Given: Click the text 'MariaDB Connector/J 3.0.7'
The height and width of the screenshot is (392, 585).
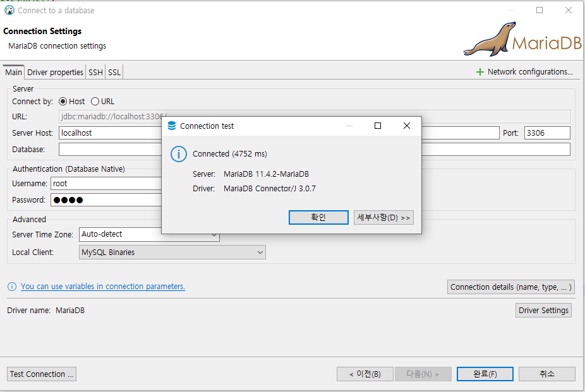Looking at the screenshot, I should click(x=270, y=189).
